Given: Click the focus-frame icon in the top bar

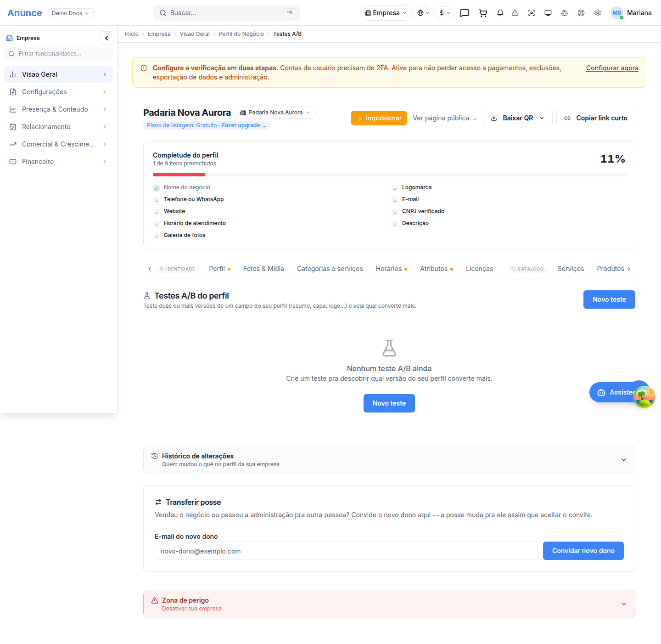Looking at the screenshot, I should tap(532, 13).
